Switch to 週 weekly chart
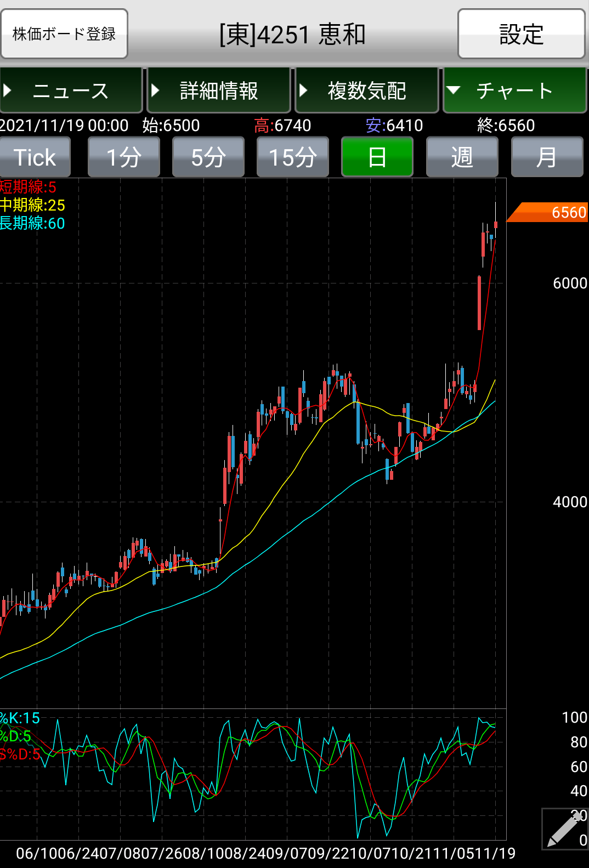589x868 pixels. pos(462,157)
